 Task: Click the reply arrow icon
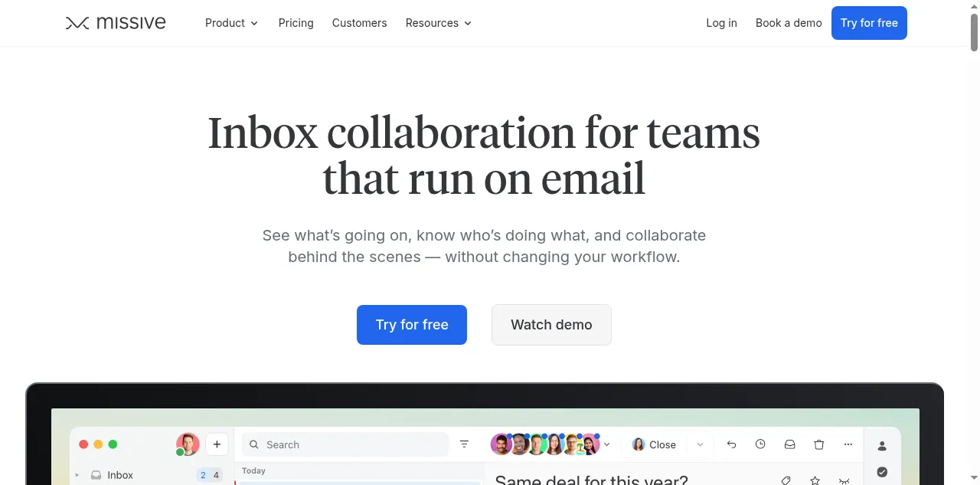click(731, 444)
